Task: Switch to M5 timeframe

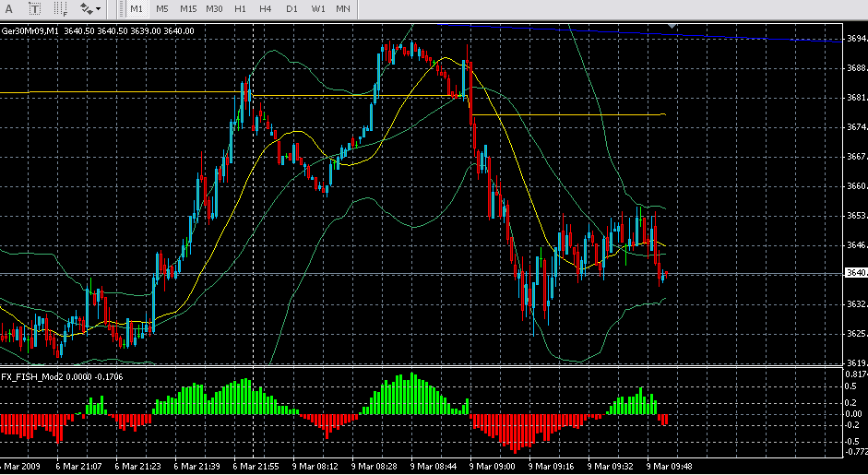Action: pyautogui.click(x=161, y=8)
